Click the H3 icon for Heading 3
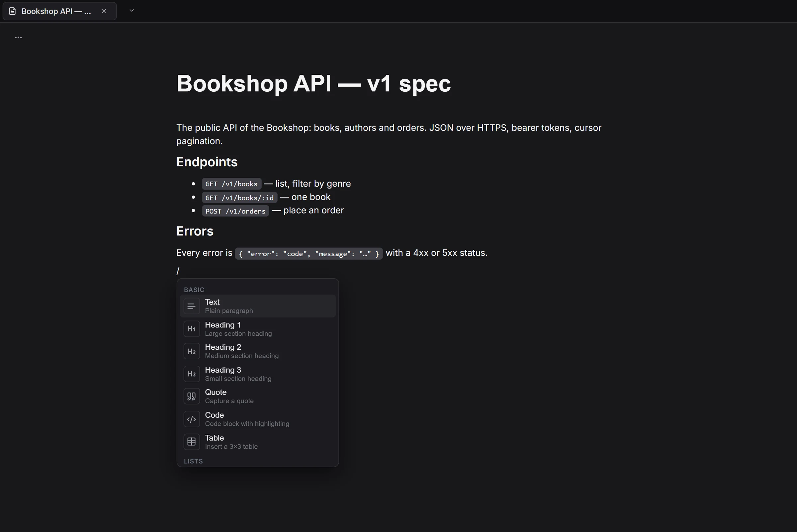The width and height of the screenshot is (797, 532). [x=191, y=374]
